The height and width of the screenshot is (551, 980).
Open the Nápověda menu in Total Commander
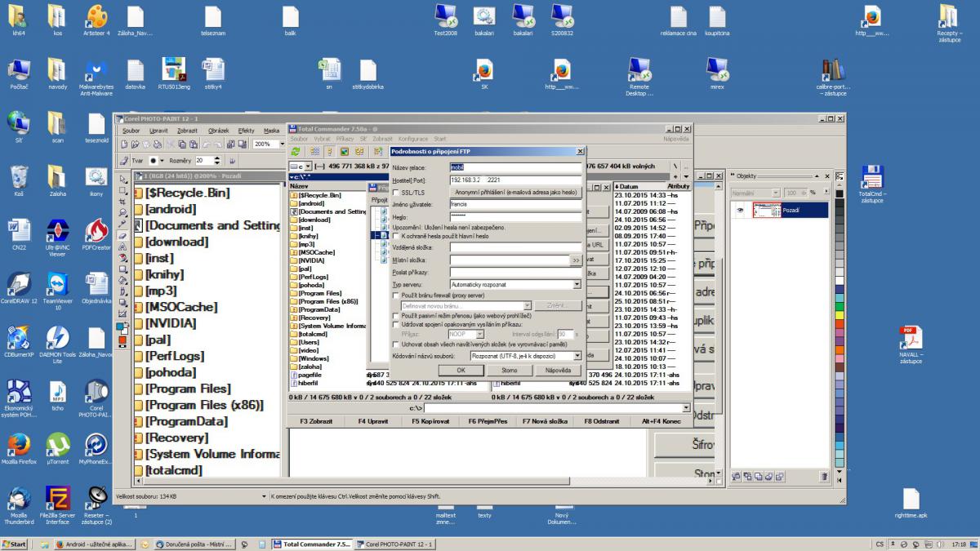click(x=676, y=139)
